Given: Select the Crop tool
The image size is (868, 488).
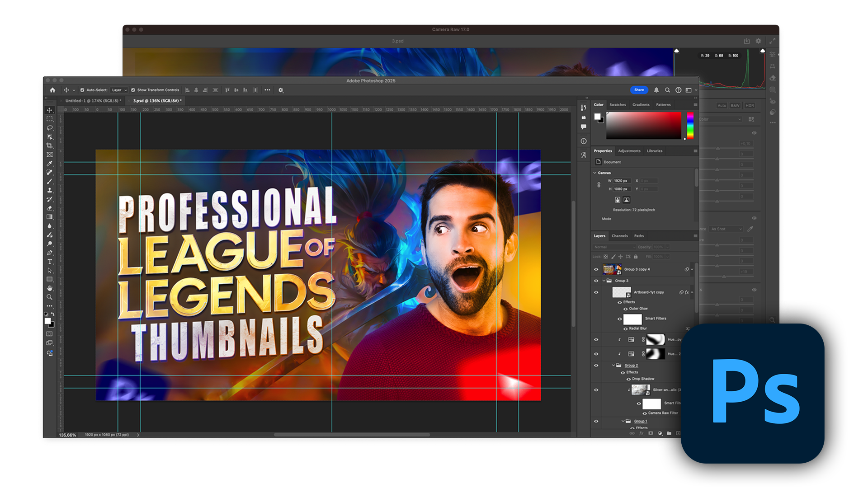Looking at the screenshot, I should (x=50, y=145).
